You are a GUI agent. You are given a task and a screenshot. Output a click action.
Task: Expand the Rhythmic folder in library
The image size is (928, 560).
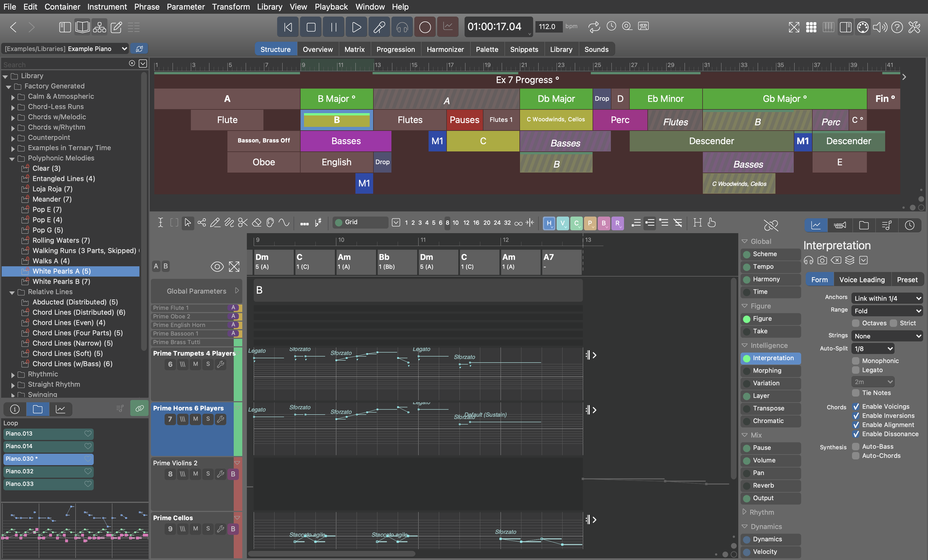click(13, 375)
